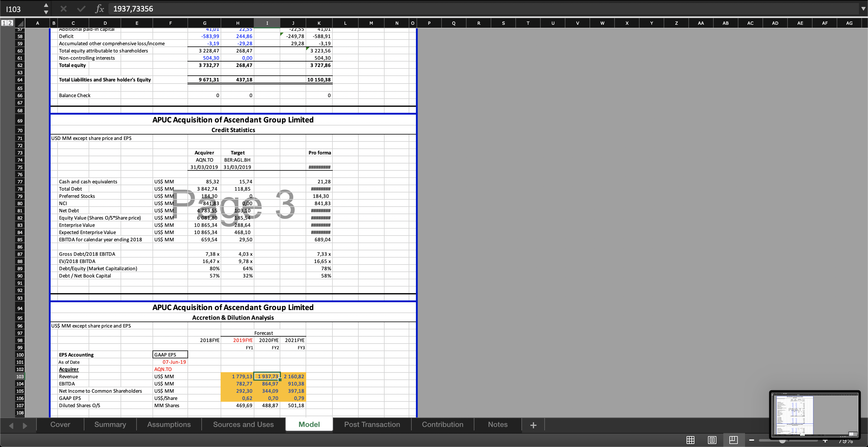The image size is (868, 447).
Task: Click the boxed 'GAAP EPS' cell
Action: [170, 355]
